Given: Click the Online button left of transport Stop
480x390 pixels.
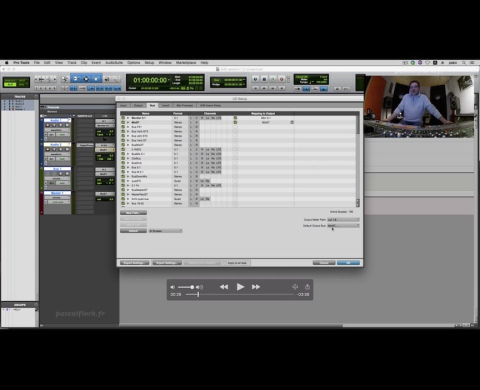Looking at the screenshot, I should pos(255,79).
